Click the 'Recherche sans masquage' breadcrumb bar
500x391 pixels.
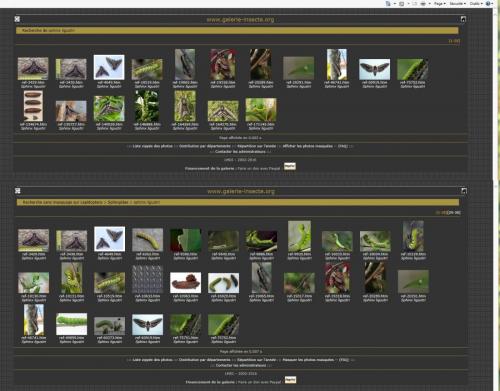point(238,202)
